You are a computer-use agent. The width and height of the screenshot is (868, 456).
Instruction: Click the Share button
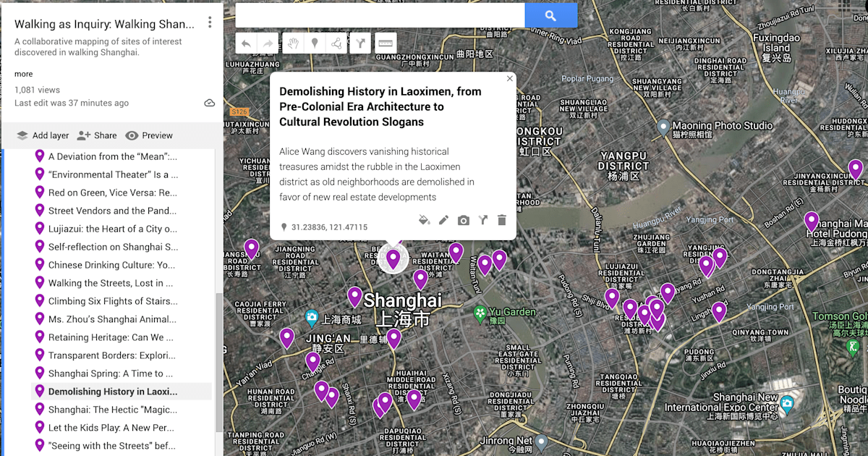[97, 135]
